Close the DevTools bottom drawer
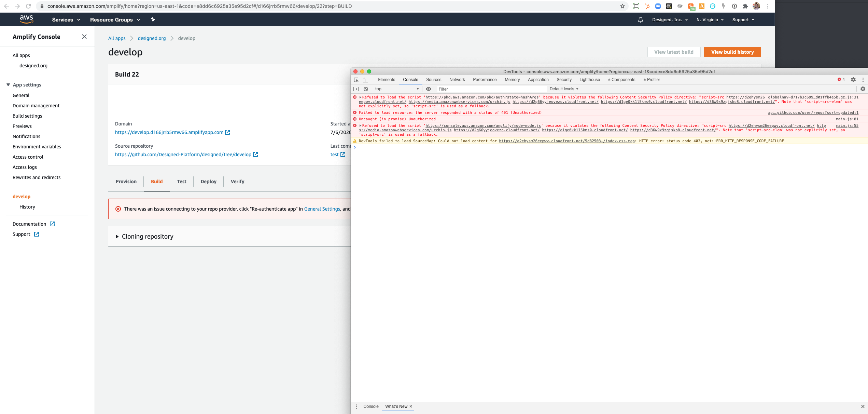 pyautogui.click(x=863, y=406)
